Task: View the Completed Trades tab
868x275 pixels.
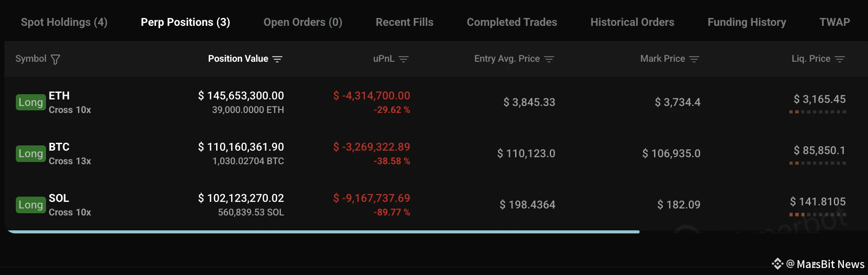Action: click(512, 22)
